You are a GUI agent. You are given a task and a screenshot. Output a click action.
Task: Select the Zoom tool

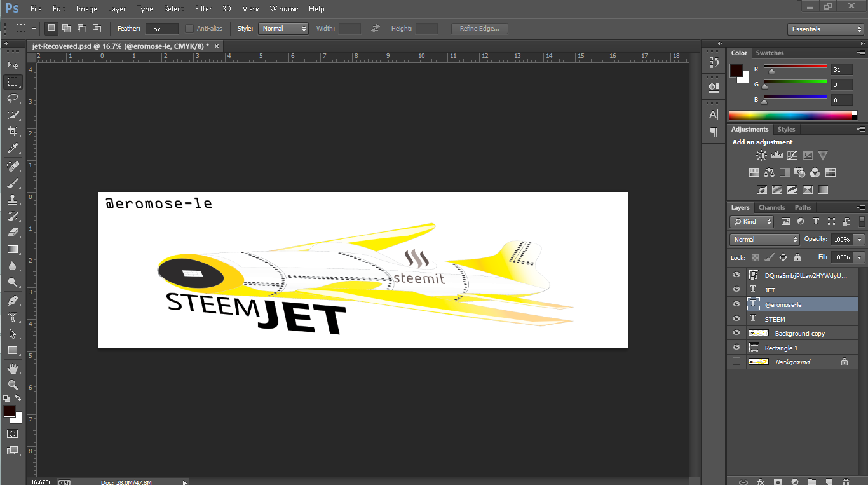(13, 385)
